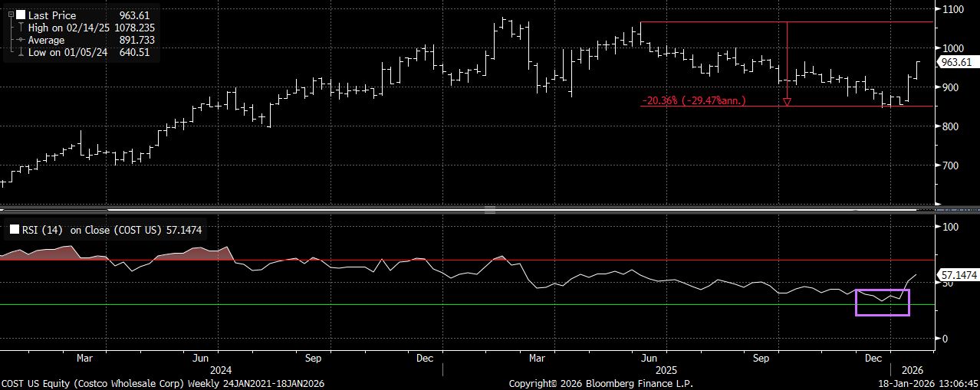980x390 pixels.
Task: Click the 800 price axis label
Action: click(x=949, y=126)
